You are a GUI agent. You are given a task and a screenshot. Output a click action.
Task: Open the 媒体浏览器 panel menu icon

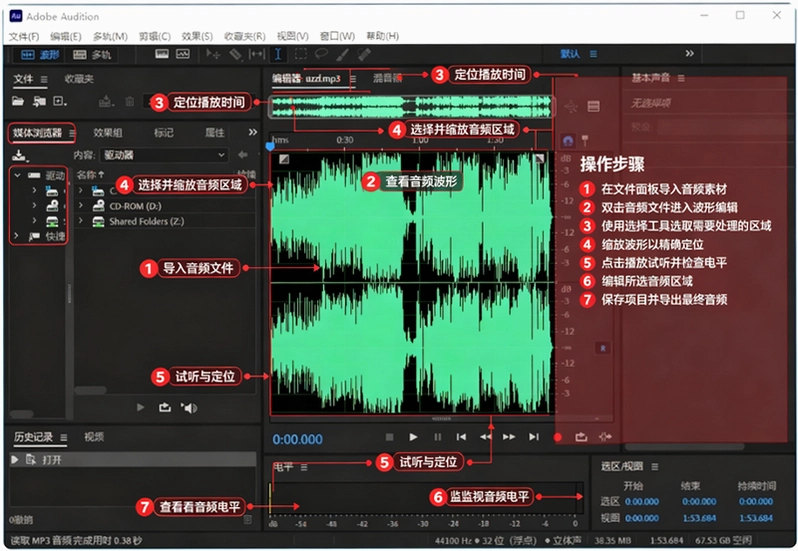[72, 133]
